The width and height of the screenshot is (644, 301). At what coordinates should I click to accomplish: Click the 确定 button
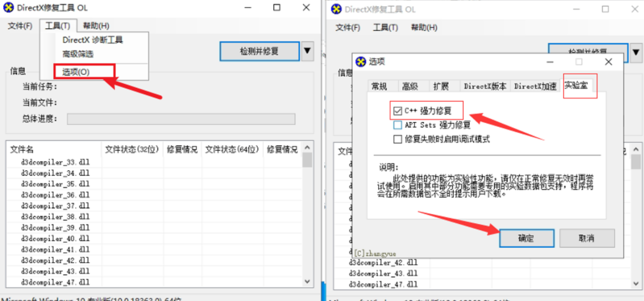pyautogui.click(x=526, y=238)
